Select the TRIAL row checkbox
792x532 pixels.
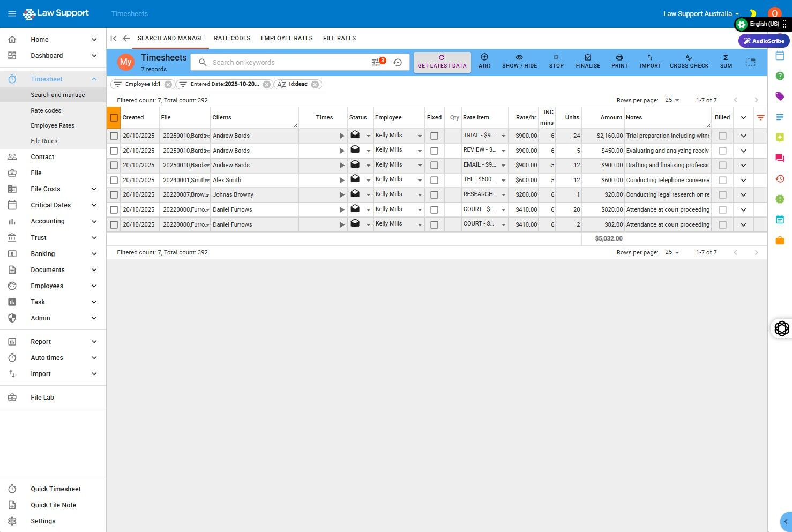(114, 136)
